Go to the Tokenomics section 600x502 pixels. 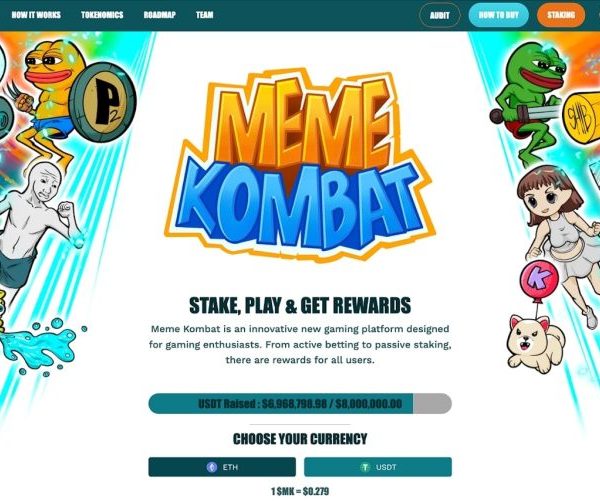[x=102, y=15]
